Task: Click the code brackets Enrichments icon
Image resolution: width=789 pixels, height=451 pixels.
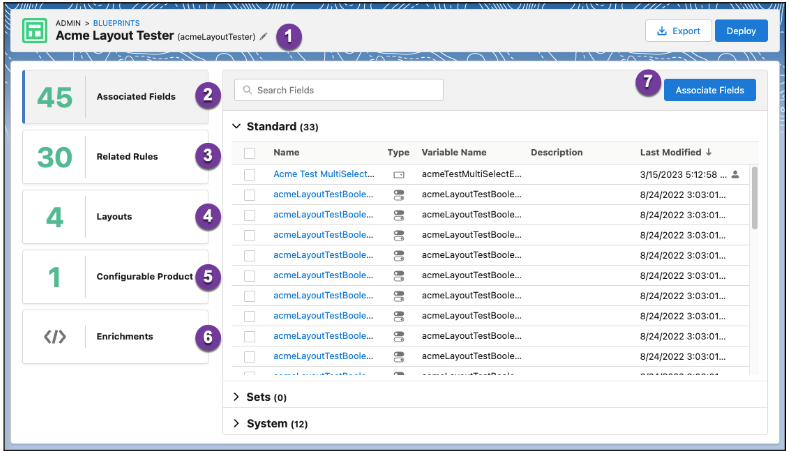Action: click(x=55, y=336)
